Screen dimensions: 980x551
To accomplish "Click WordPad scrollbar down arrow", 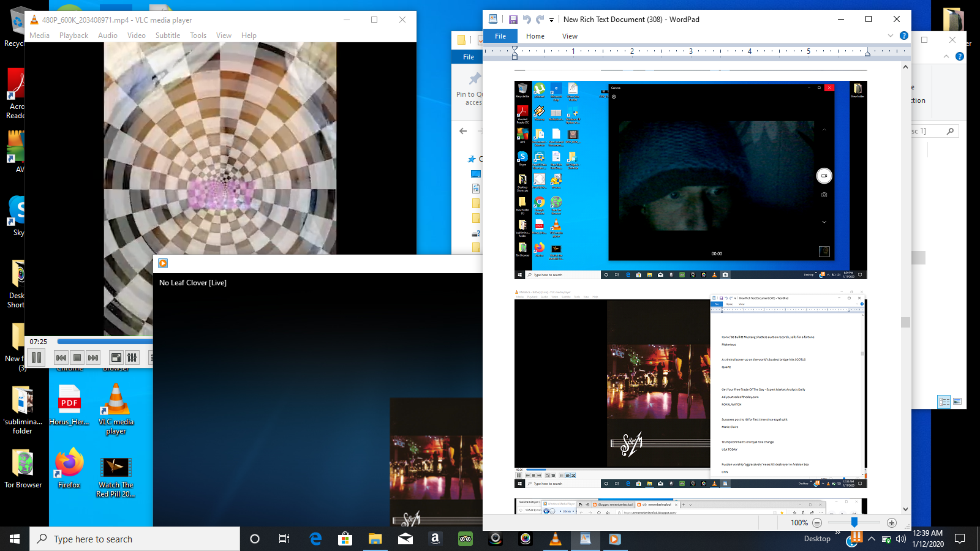I will click(x=905, y=509).
